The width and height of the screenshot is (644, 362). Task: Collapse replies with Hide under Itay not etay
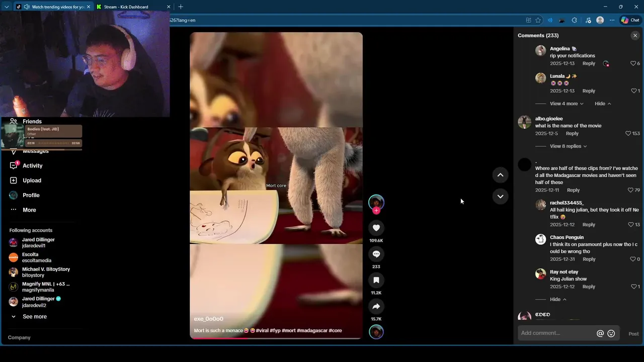(x=558, y=299)
